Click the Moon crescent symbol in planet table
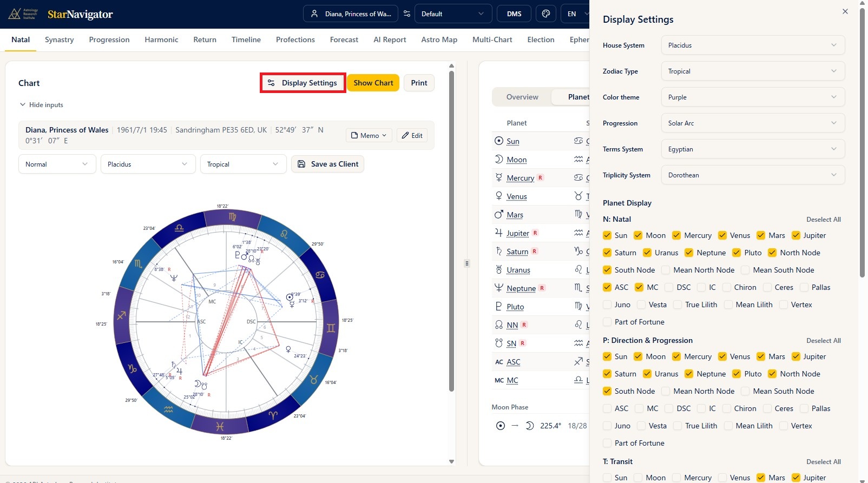This screenshot has height=483, width=868. 499,160
